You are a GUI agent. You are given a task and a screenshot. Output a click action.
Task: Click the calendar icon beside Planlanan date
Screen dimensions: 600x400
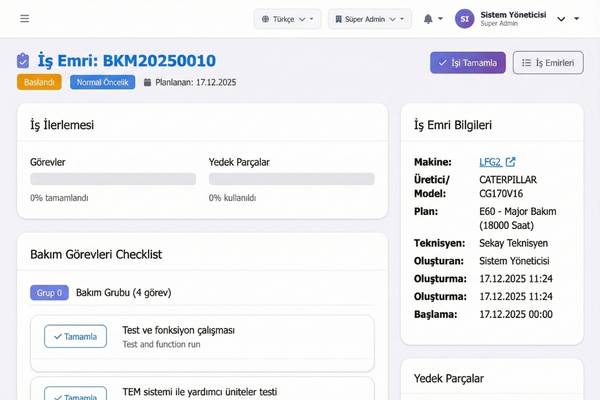147,82
